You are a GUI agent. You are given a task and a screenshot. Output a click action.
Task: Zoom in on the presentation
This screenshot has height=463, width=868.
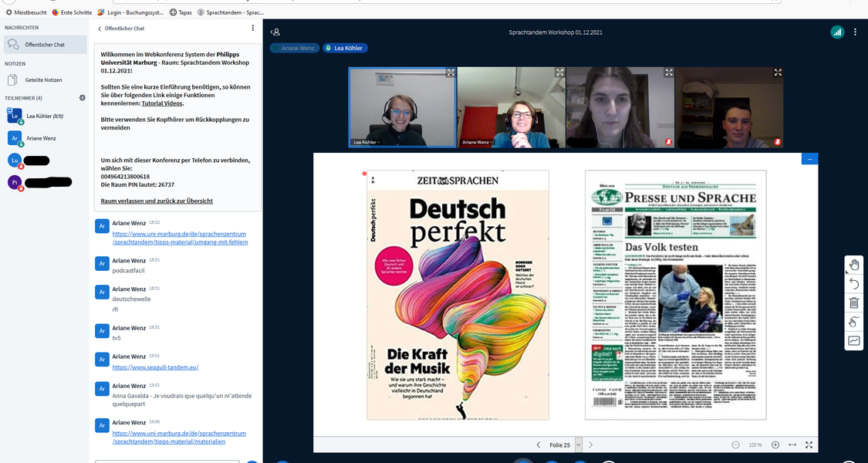(x=775, y=444)
